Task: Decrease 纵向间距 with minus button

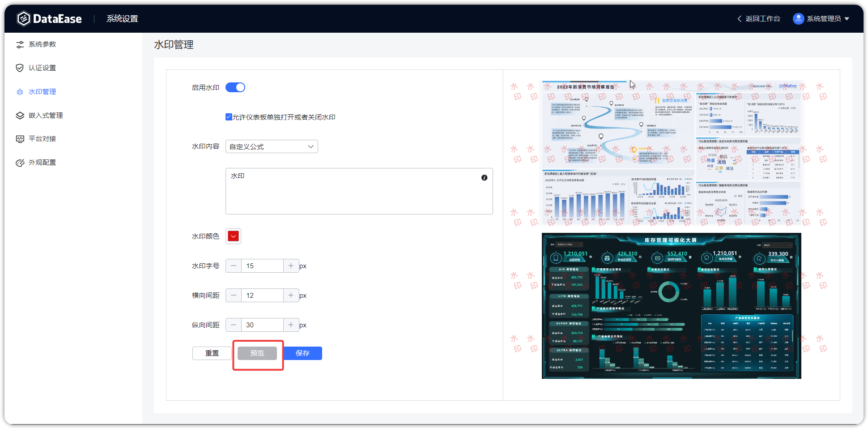Action: (234, 325)
